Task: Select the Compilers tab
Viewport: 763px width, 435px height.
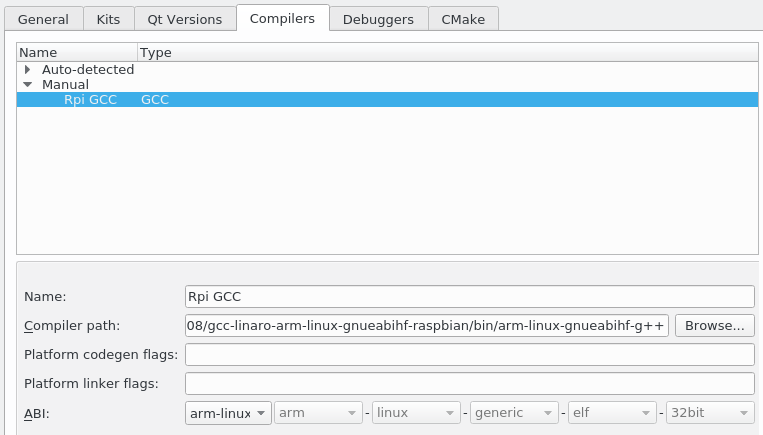Action: pos(283,18)
